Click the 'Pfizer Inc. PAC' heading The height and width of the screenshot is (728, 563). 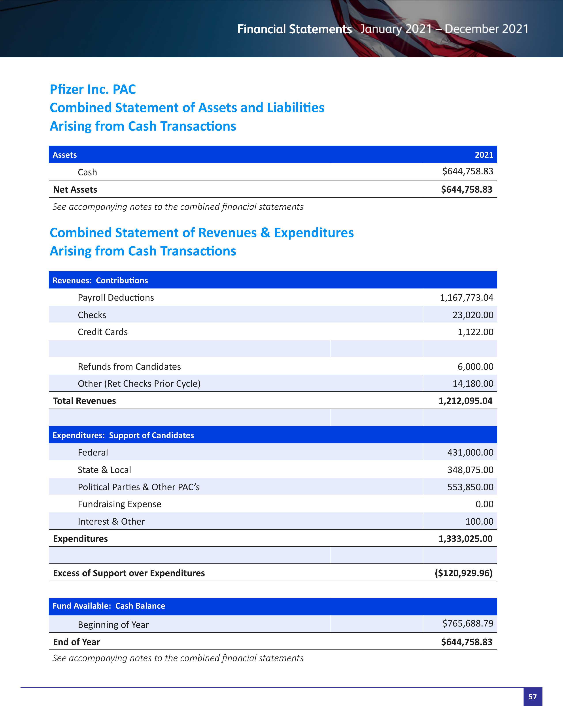coord(93,89)
